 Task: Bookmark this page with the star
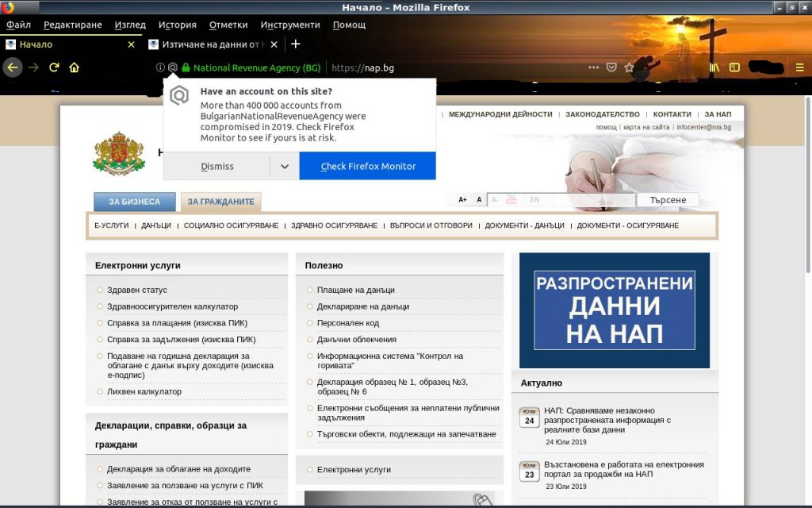click(x=629, y=67)
